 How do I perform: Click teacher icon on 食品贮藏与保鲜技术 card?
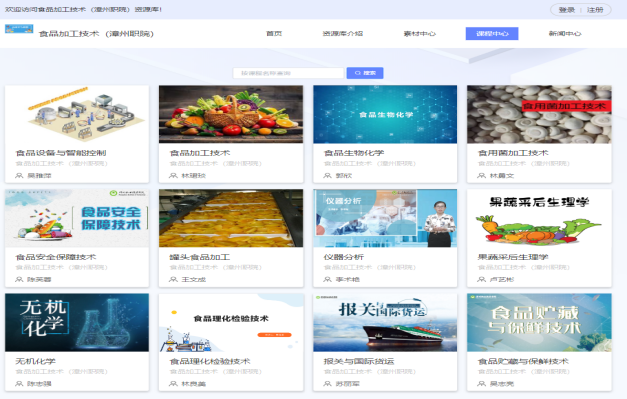click(481, 384)
